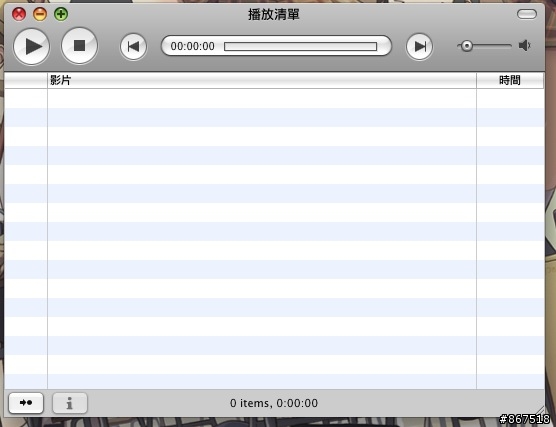
Task: Click the blank column header left of 影片
Action: [26, 80]
